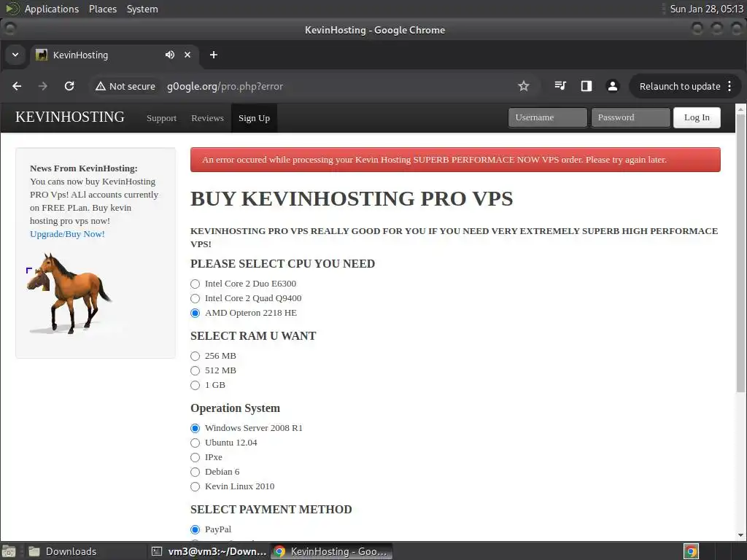Open the Reviews nav item
Screen dimensions: 747x560
[207, 118]
